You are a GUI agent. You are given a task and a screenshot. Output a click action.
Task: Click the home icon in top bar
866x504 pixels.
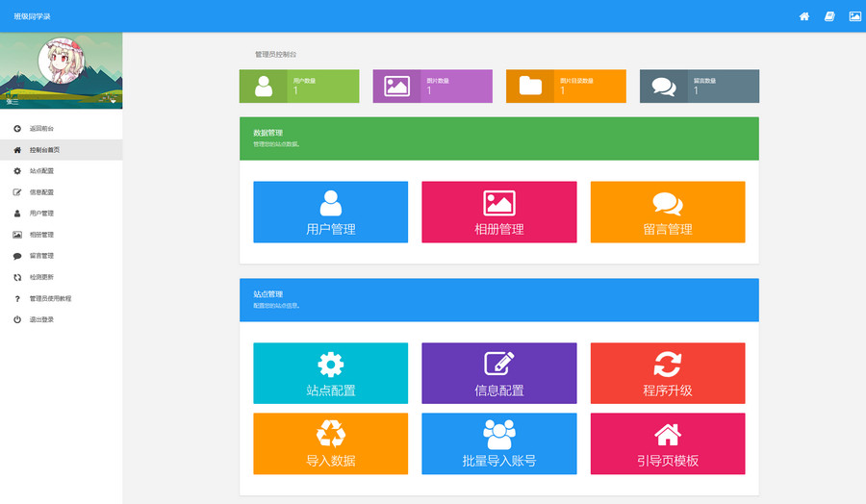[x=804, y=16]
